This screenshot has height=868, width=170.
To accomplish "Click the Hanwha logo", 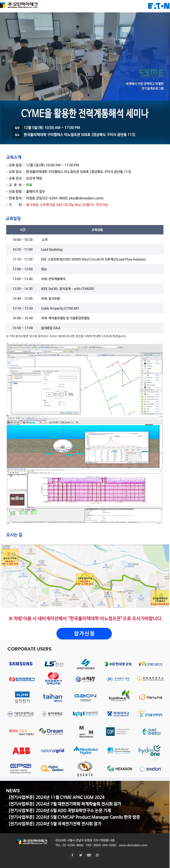I will (151, 697).
